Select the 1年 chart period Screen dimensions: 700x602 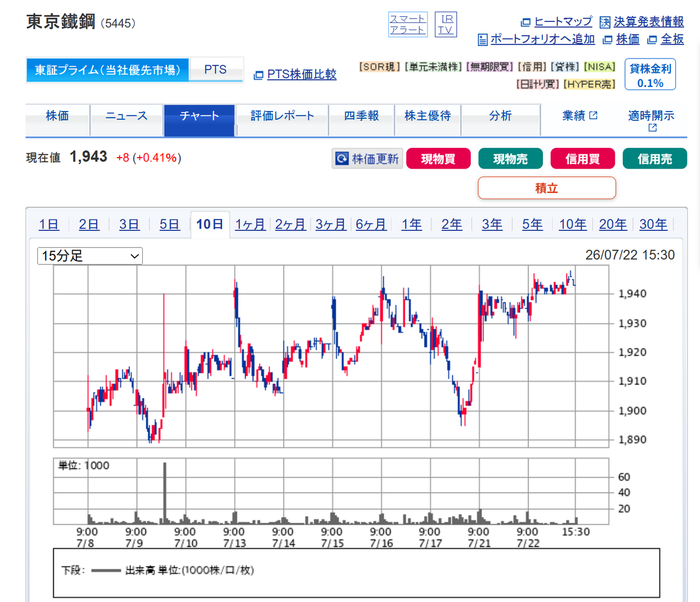click(412, 224)
